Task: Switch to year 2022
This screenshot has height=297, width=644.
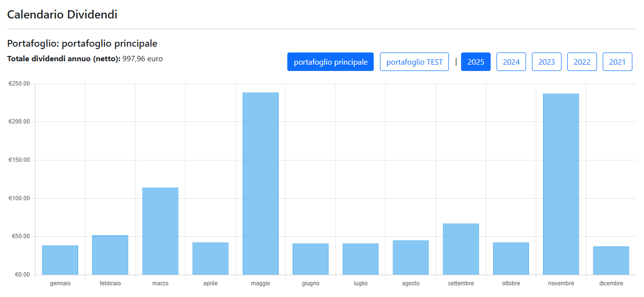Action: click(x=582, y=62)
